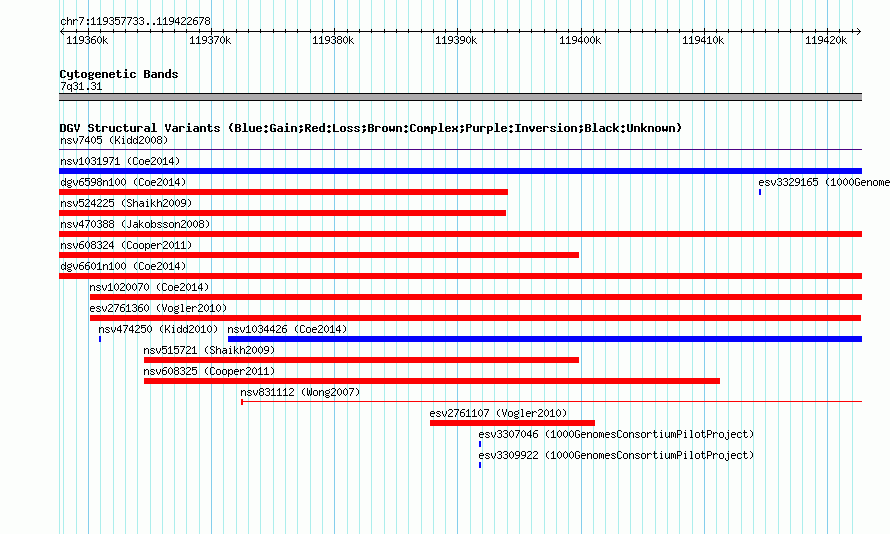890x534 pixels.
Task: Click the esv2761107 red loss bar
Action: click(x=513, y=423)
